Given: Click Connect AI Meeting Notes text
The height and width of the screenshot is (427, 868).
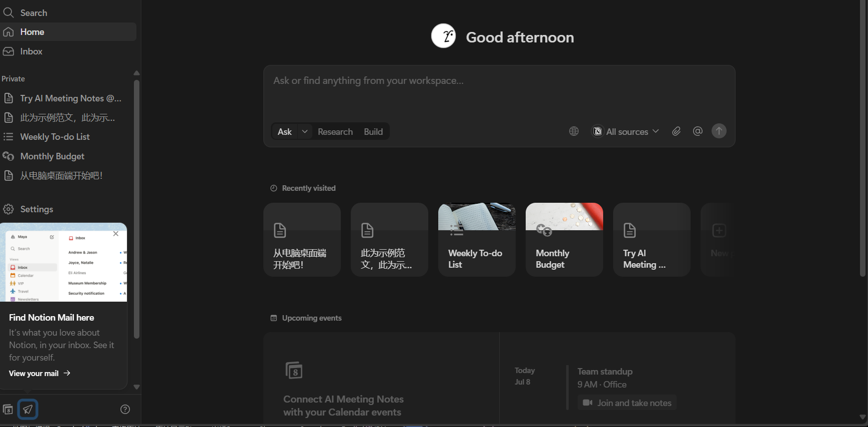Looking at the screenshot, I should coord(343,406).
